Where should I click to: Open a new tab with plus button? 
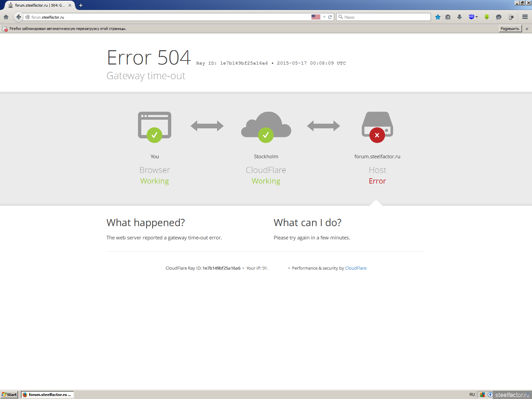tap(80, 5)
